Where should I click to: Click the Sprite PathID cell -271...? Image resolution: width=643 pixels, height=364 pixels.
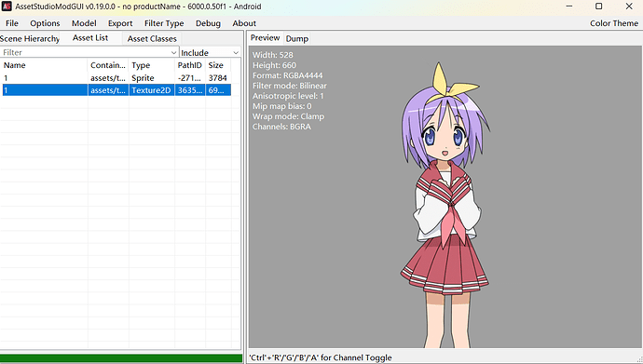[x=189, y=78]
